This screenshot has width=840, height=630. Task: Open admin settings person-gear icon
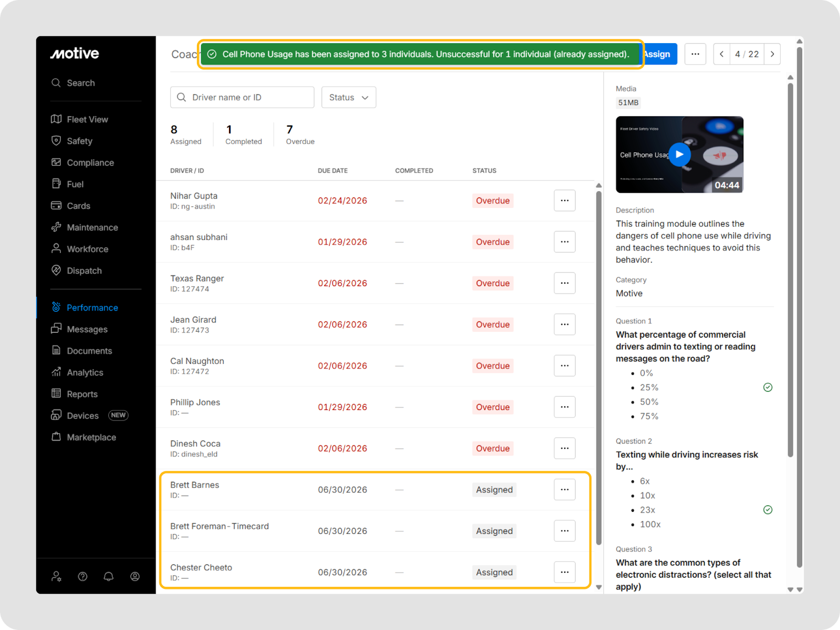(56, 576)
